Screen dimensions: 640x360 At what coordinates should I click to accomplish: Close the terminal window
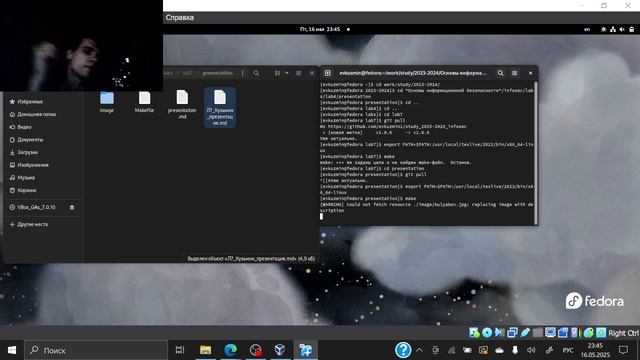click(x=531, y=73)
